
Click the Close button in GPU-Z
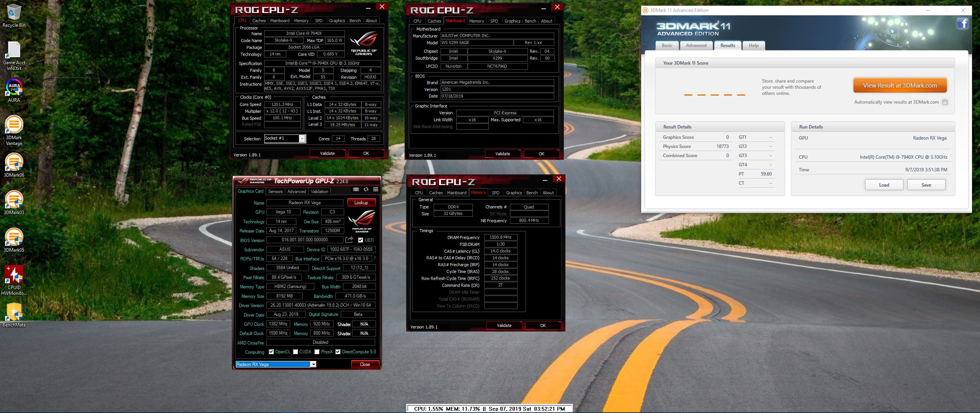coord(365,364)
